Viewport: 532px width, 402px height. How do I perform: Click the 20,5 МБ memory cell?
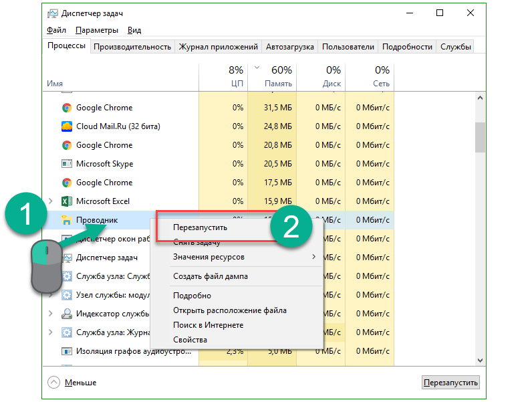click(272, 164)
